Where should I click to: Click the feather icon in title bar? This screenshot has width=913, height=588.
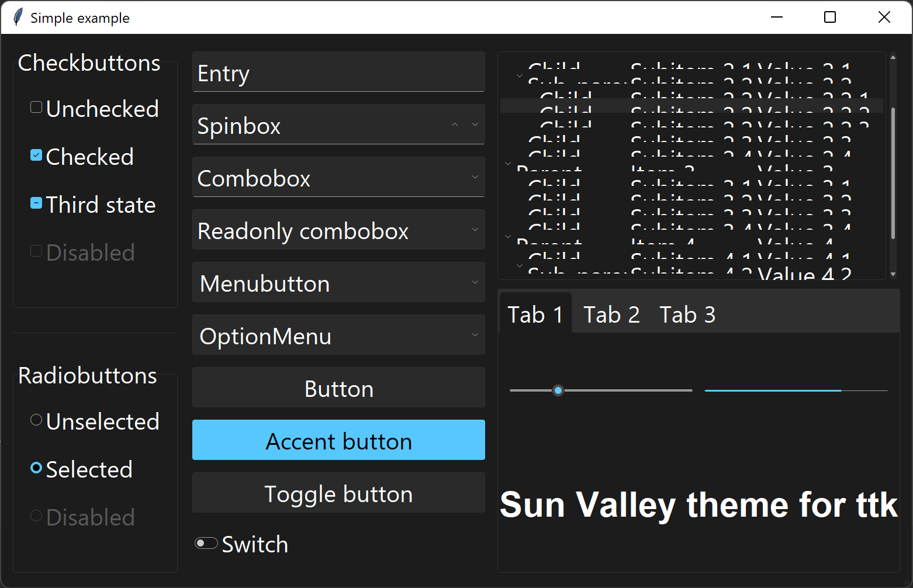click(x=18, y=18)
